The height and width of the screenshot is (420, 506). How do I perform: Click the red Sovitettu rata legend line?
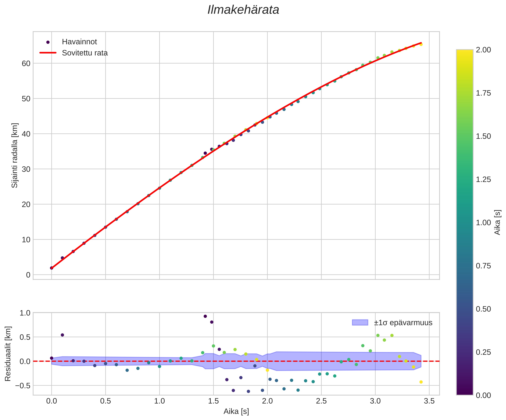click(x=48, y=53)
